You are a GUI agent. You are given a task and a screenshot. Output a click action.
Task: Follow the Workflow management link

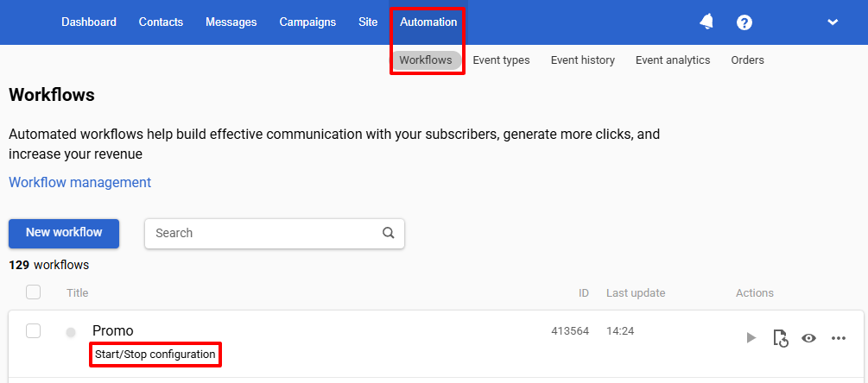pyautogui.click(x=79, y=182)
